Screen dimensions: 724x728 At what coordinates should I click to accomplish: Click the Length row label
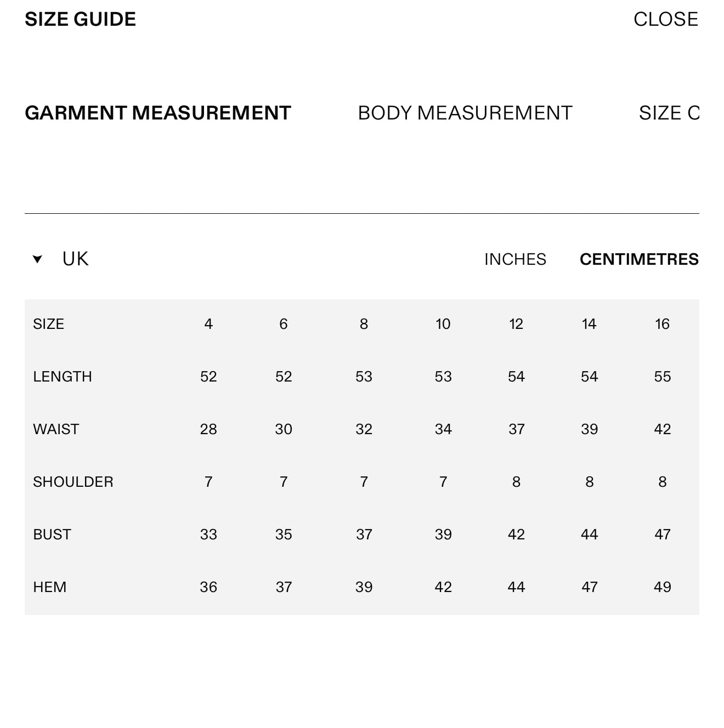pos(63,377)
